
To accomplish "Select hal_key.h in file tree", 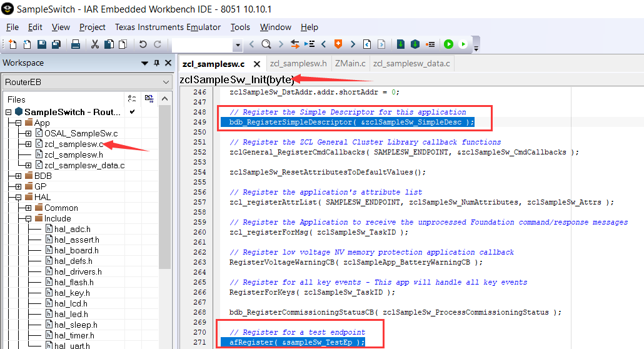I will 72,293.
